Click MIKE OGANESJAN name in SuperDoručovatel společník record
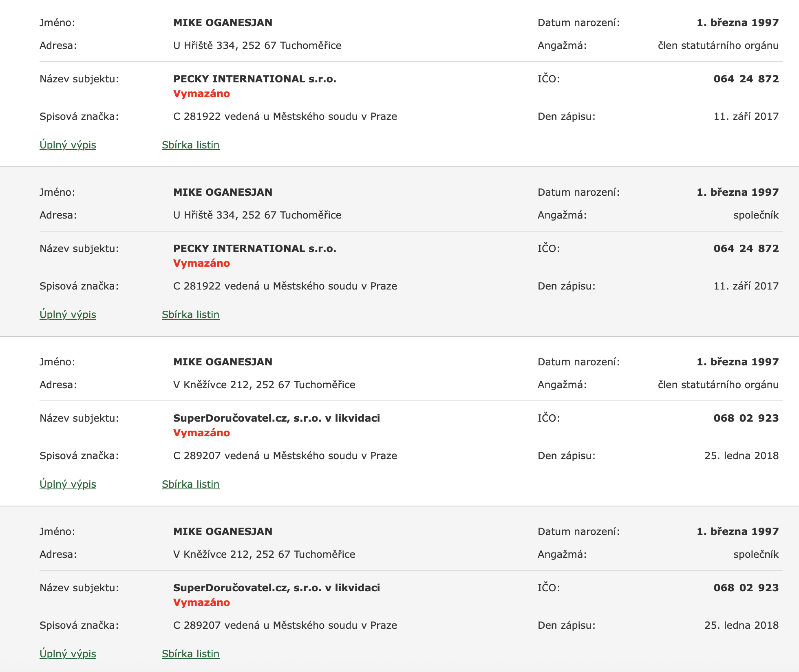 click(x=223, y=531)
